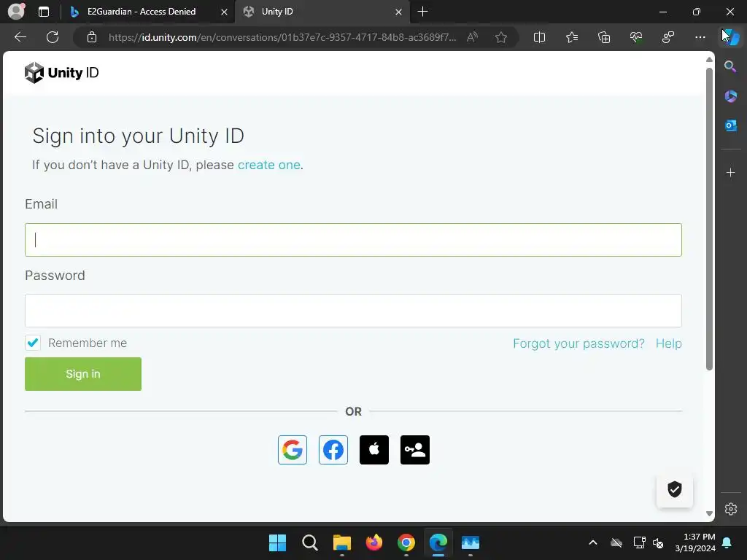This screenshot has height=560, width=747.
Task: Click the green Sign in button
Action: tap(83, 374)
